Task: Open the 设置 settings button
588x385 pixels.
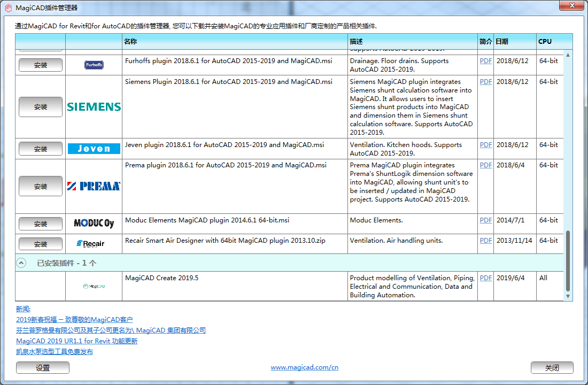Action: [x=43, y=368]
